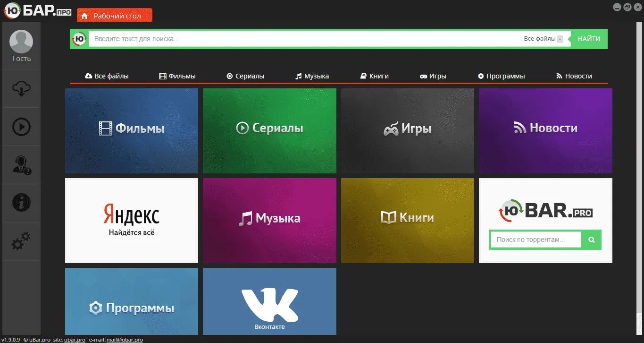Click the magnifier icon in uBar.pro tile
Screen dimensions: 644x343
click(x=592, y=240)
